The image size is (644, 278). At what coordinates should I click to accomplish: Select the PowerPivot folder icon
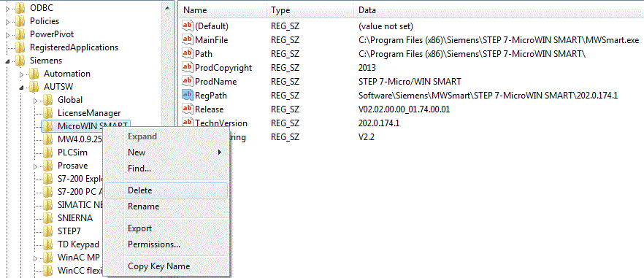(x=20, y=34)
